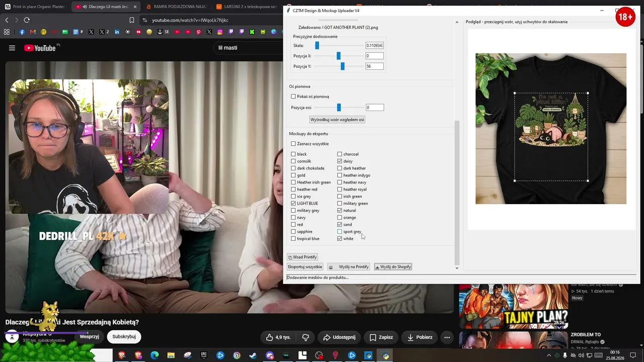Open the Pinterest bookmark
The width and height of the screenshot is (644, 362).
[199, 32]
